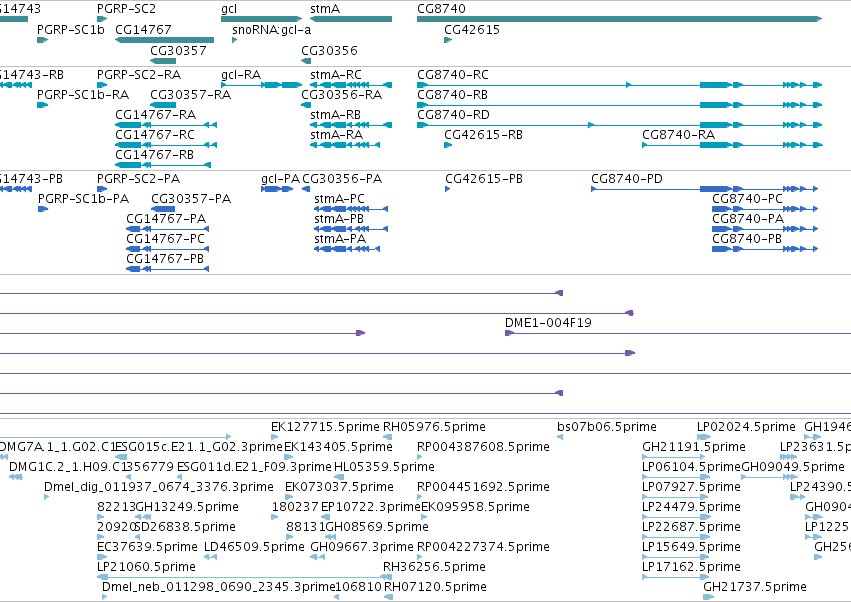This screenshot has height=602, width=851.
Task: Click the bs07b06.5prime label
Action: pyautogui.click(x=607, y=427)
